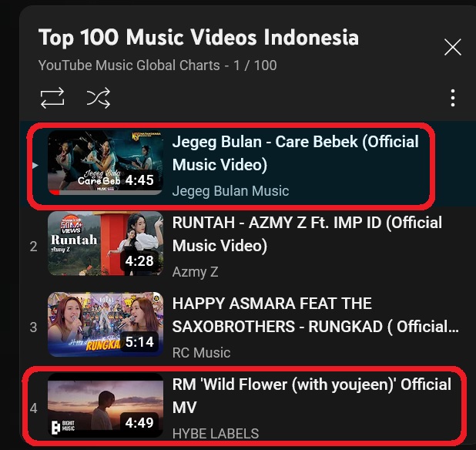Open YouTube Music Global Charts link
This screenshot has height=450, width=476.
click(x=129, y=65)
